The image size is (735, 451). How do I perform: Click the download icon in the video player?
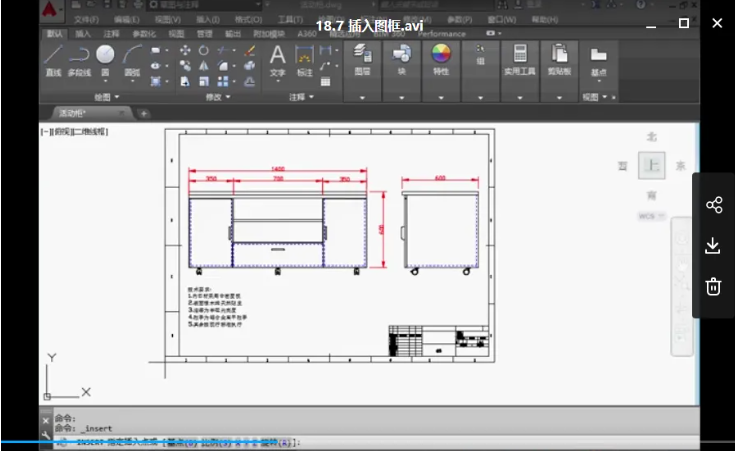coord(713,246)
